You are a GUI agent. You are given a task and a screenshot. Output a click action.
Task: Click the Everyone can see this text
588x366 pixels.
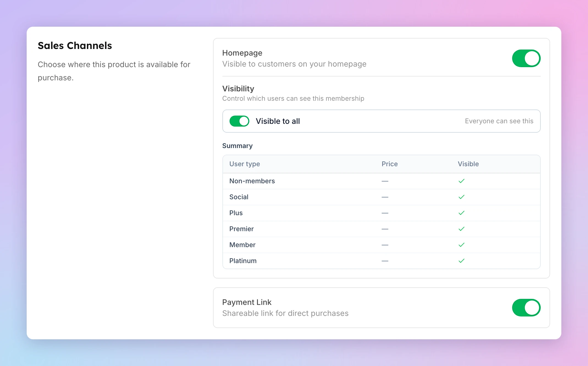pos(499,121)
